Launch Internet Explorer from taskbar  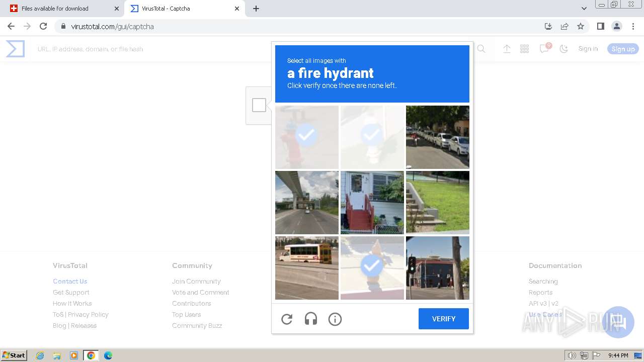coord(40,355)
